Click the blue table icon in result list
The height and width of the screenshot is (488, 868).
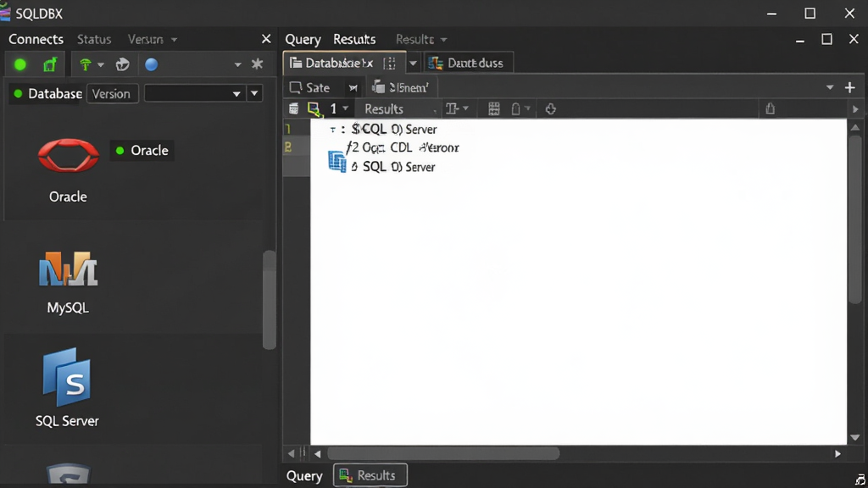[337, 162]
